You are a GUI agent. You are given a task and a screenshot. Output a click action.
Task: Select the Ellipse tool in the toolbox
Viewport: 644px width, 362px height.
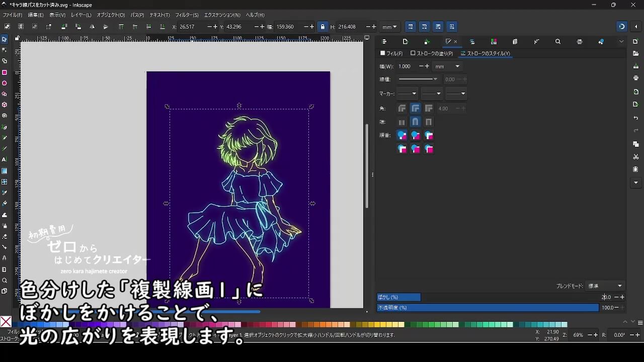pos(5,83)
